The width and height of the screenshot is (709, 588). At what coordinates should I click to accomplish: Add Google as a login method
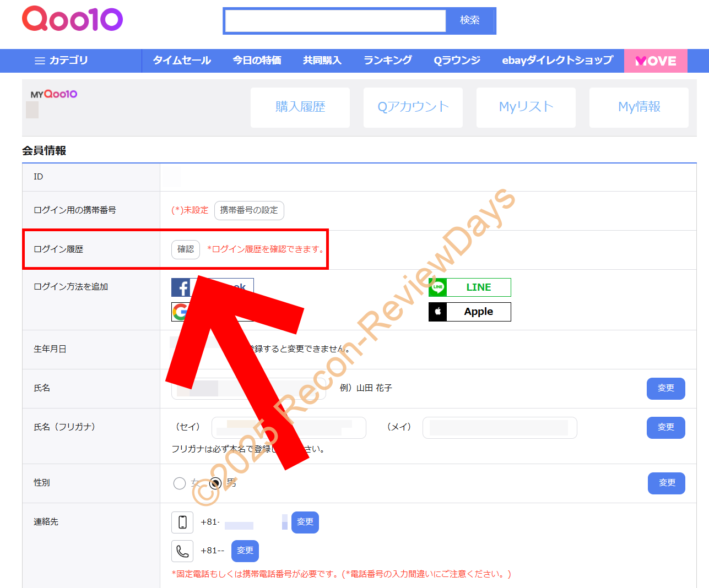point(212,312)
